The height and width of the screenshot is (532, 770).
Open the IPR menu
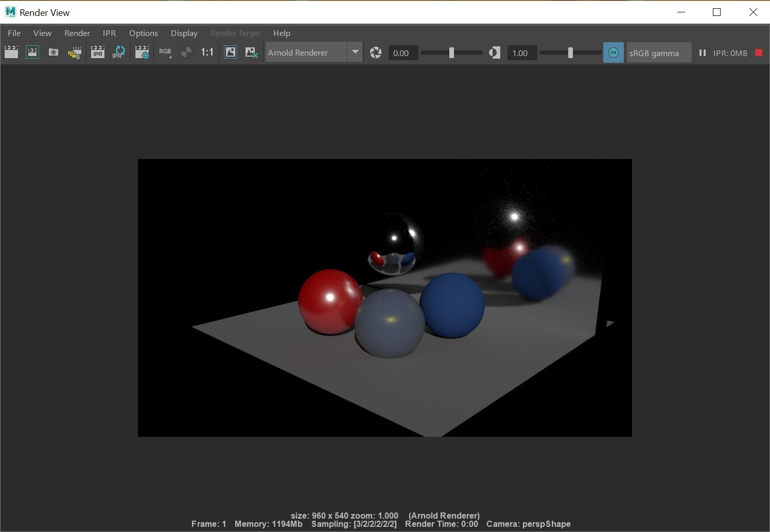tap(109, 33)
